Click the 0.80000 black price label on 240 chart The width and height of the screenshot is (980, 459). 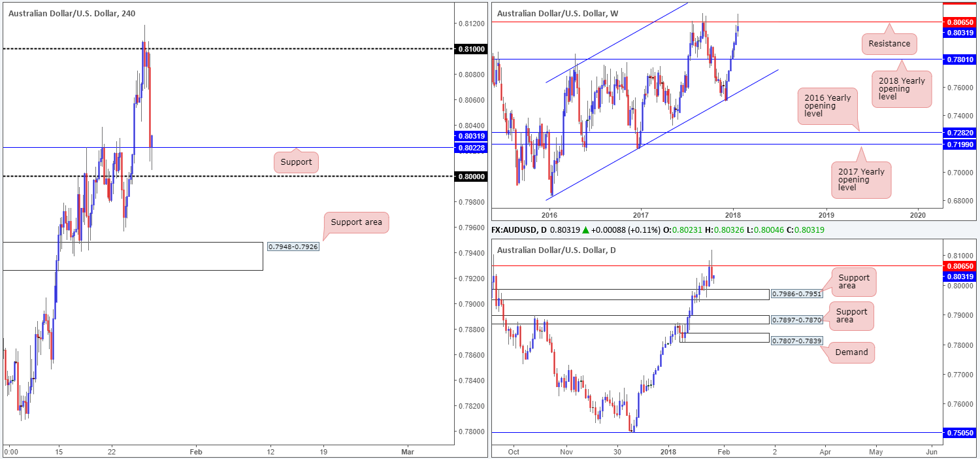tap(470, 177)
